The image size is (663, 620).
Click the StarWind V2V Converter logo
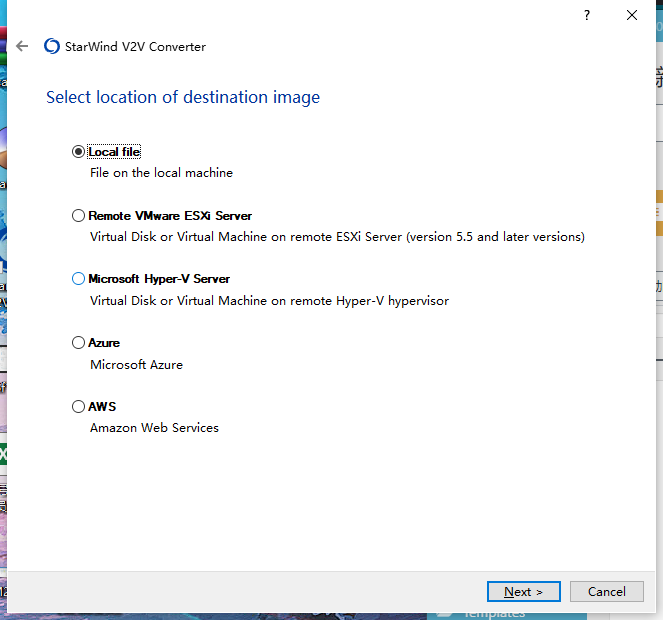pyautogui.click(x=52, y=46)
